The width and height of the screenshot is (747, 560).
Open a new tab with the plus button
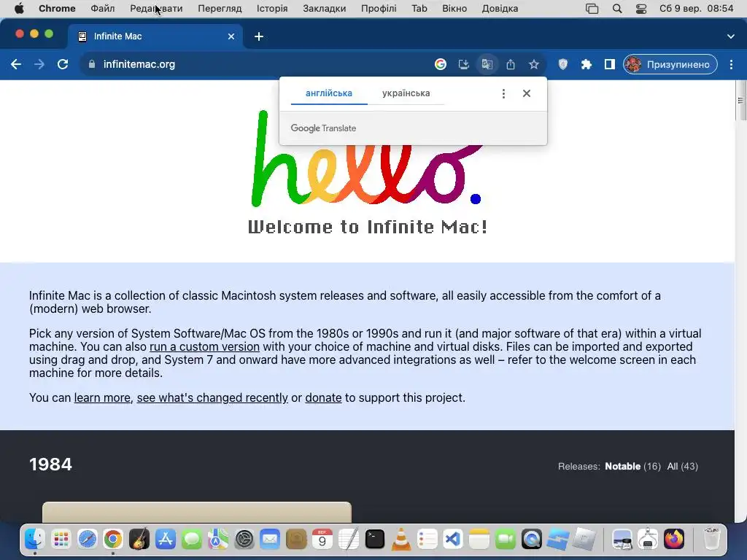259,36
